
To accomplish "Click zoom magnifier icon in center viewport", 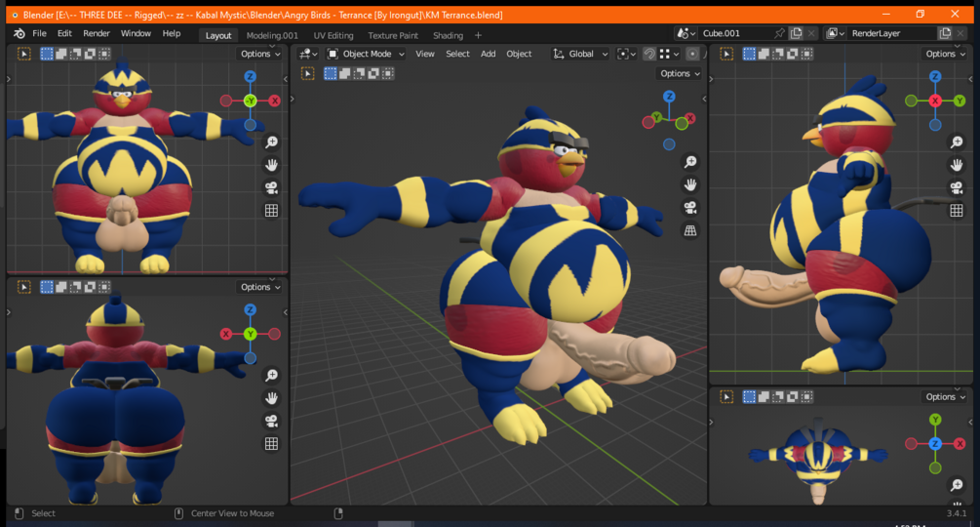I will [x=690, y=163].
